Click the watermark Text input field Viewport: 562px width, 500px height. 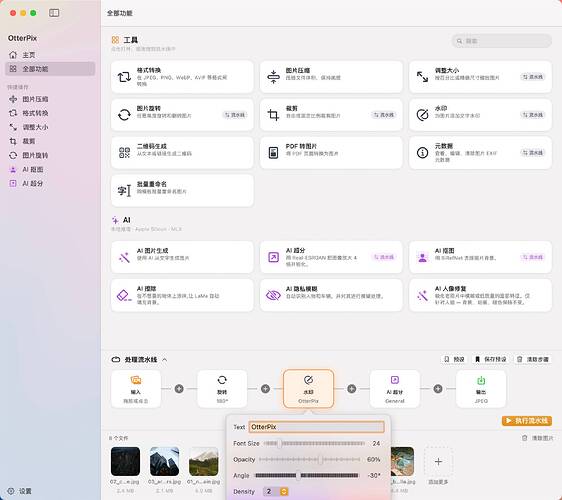coord(316,427)
